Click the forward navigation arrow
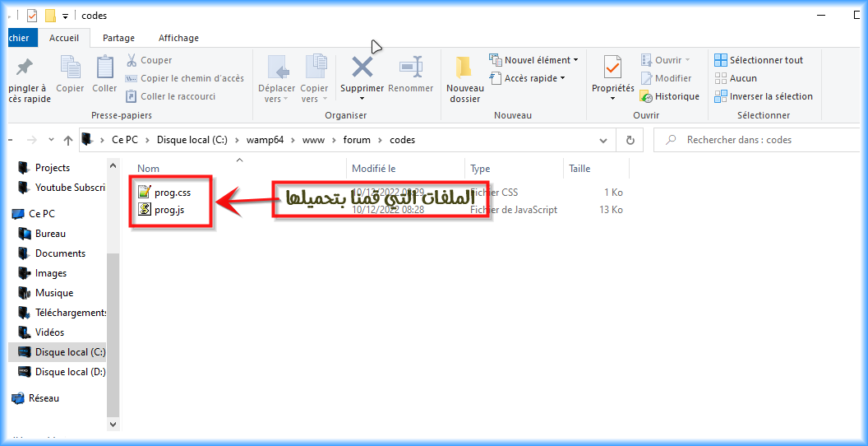Screen dimensions: 868x446 click(31, 140)
